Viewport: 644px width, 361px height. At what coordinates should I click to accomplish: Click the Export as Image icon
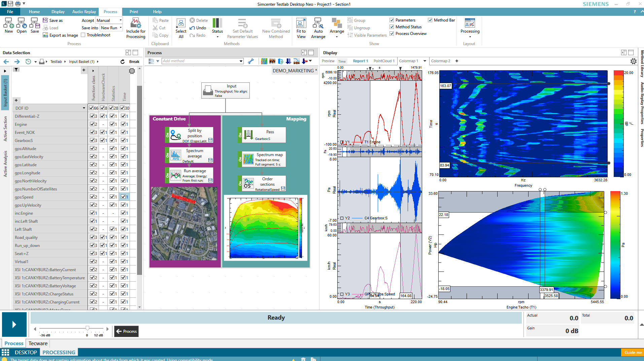pos(45,35)
